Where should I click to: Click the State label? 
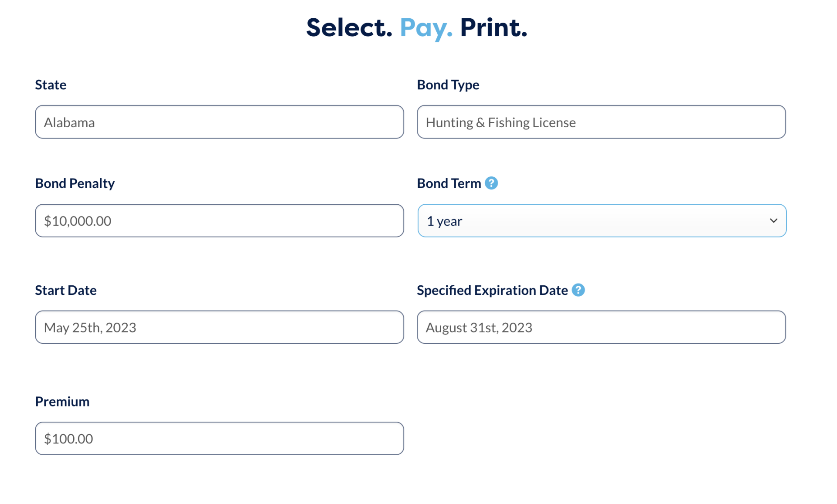[x=51, y=85]
